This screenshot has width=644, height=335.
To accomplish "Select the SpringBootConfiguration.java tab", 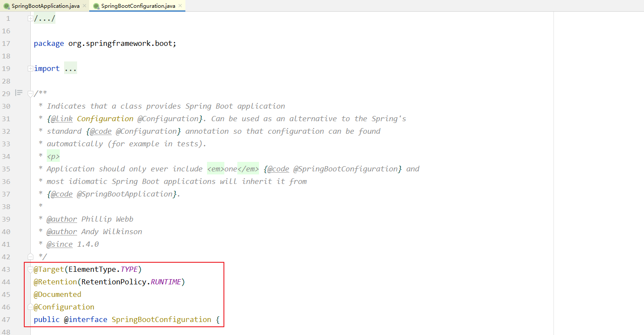I will coord(137,6).
